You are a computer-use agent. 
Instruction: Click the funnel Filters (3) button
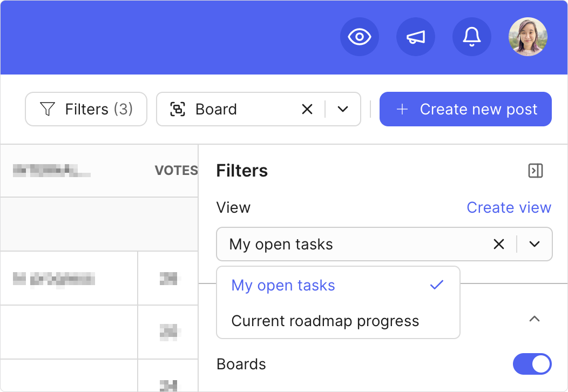click(x=86, y=109)
